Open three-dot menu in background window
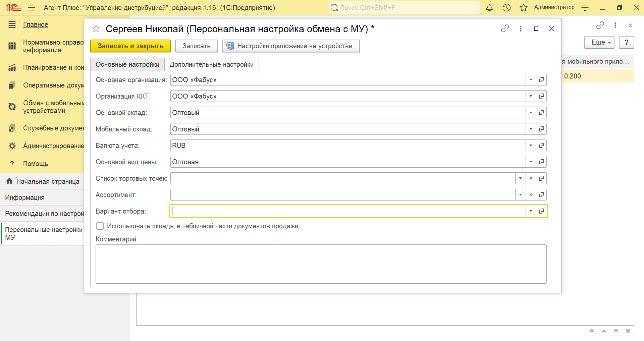The image size is (644, 341). click(x=615, y=25)
